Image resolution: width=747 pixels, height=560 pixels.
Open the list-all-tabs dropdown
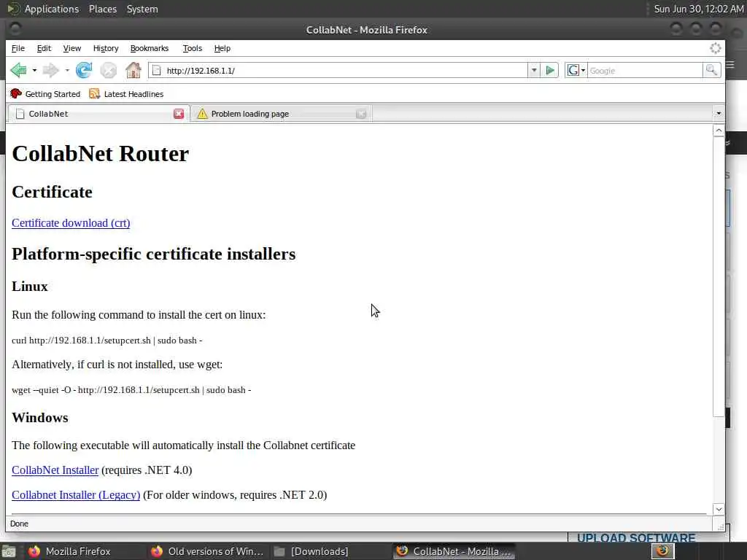pyautogui.click(x=718, y=114)
